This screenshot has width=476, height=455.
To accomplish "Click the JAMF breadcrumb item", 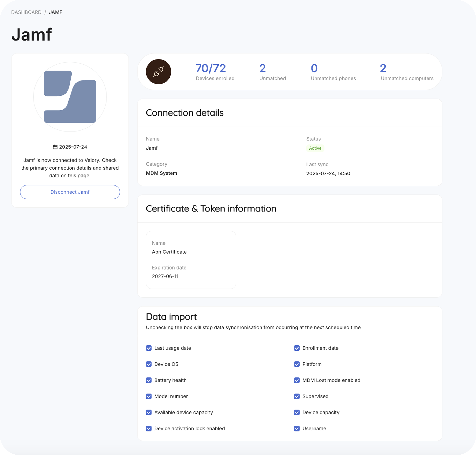I will click(x=56, y=12).
